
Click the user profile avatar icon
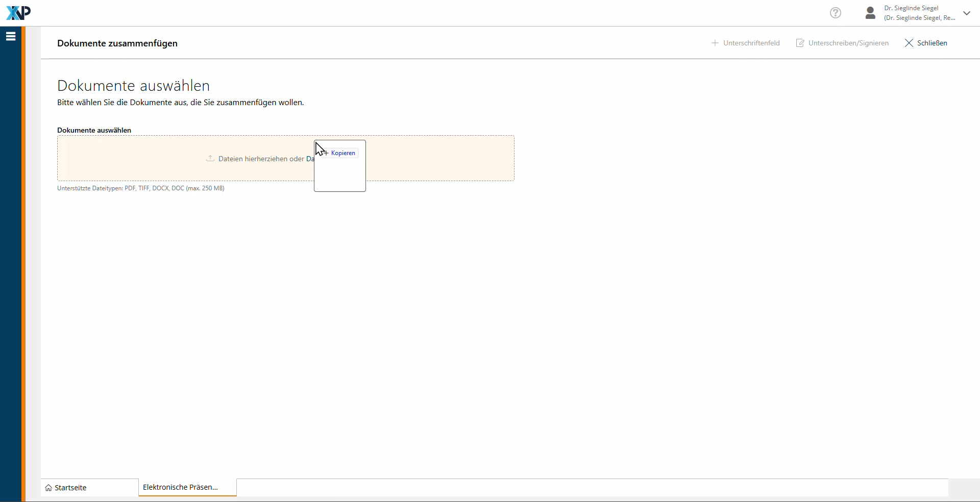870,13
